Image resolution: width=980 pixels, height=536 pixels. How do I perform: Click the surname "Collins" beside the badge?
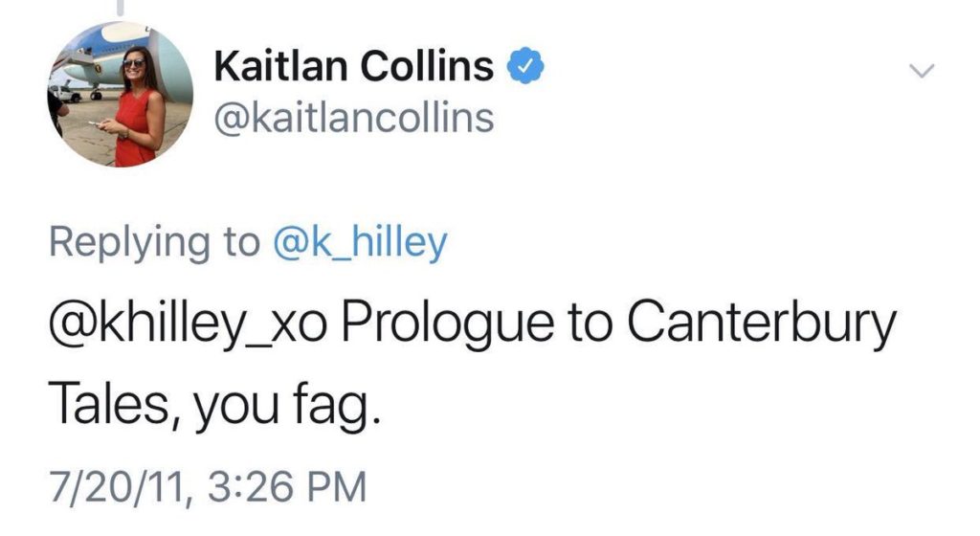click(x=427, y=66)
